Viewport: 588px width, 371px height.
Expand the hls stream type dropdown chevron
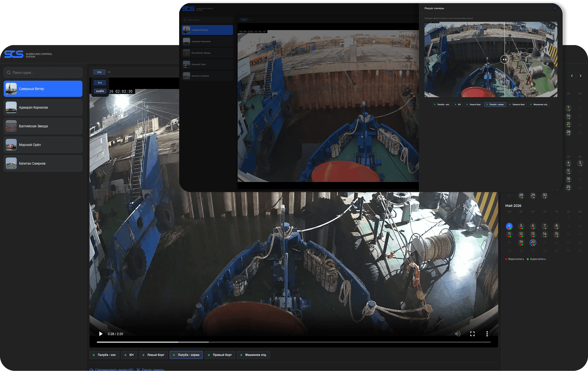[x=109, y=72]
